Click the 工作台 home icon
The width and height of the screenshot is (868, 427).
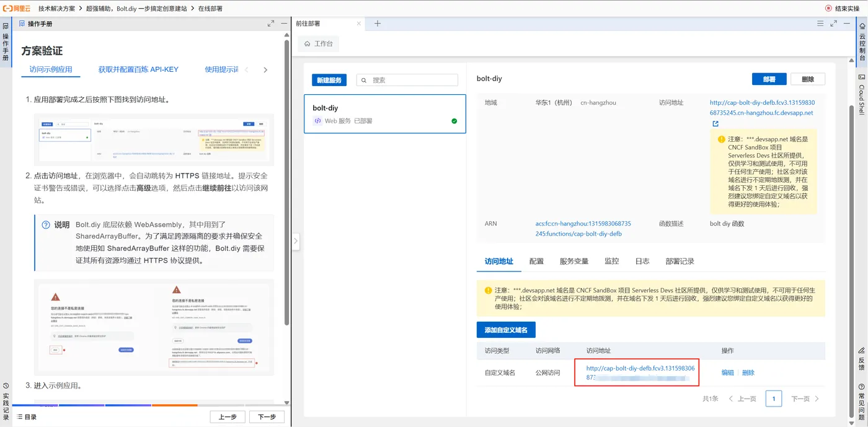(308, 44)
